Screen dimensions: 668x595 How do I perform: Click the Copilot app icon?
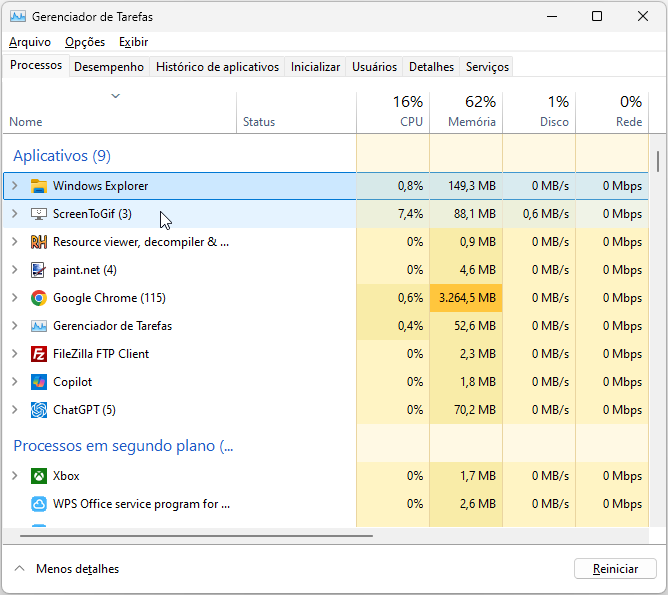(x=39, y=382)
